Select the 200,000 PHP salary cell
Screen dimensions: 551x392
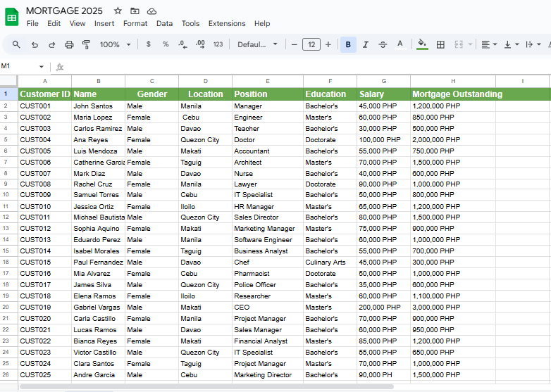384,308
